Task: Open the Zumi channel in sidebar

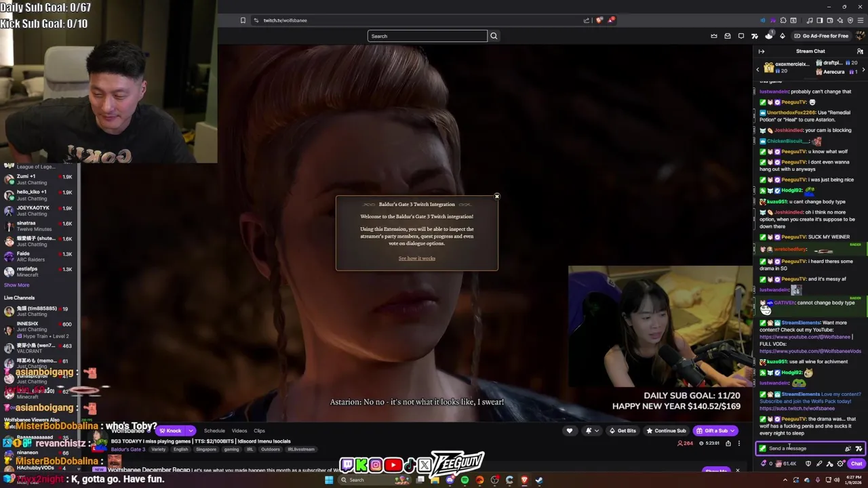Action: click(x=41, y=179)
